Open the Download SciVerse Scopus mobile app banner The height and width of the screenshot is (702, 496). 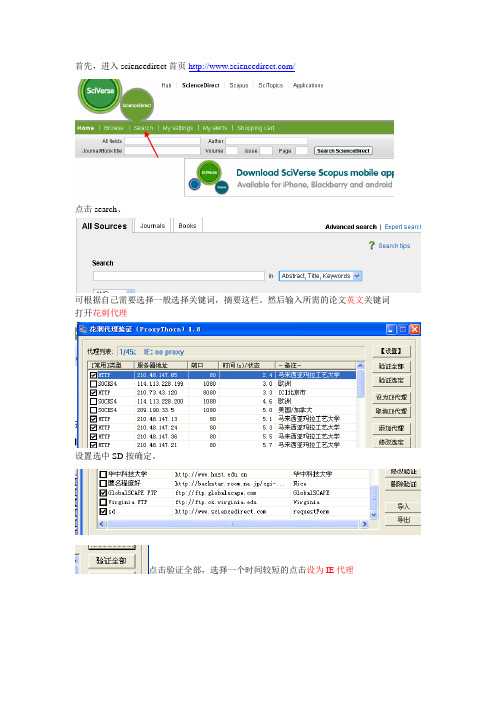point(289,177)
